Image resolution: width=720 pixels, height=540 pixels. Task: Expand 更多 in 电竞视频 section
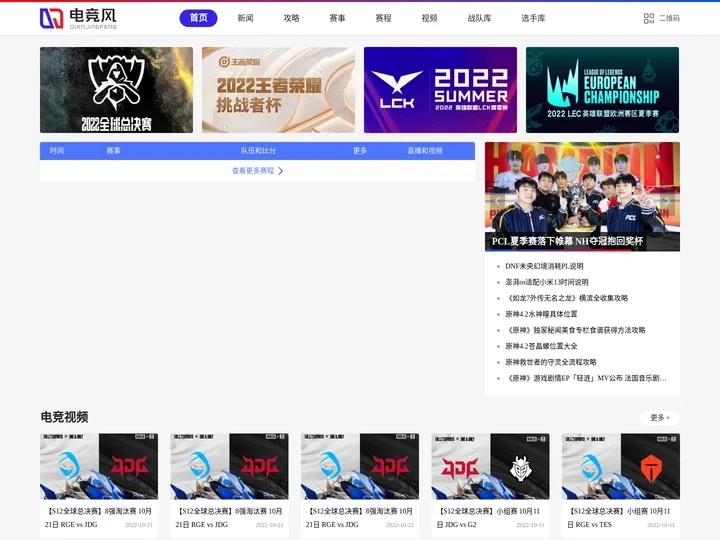pos(660,417)
